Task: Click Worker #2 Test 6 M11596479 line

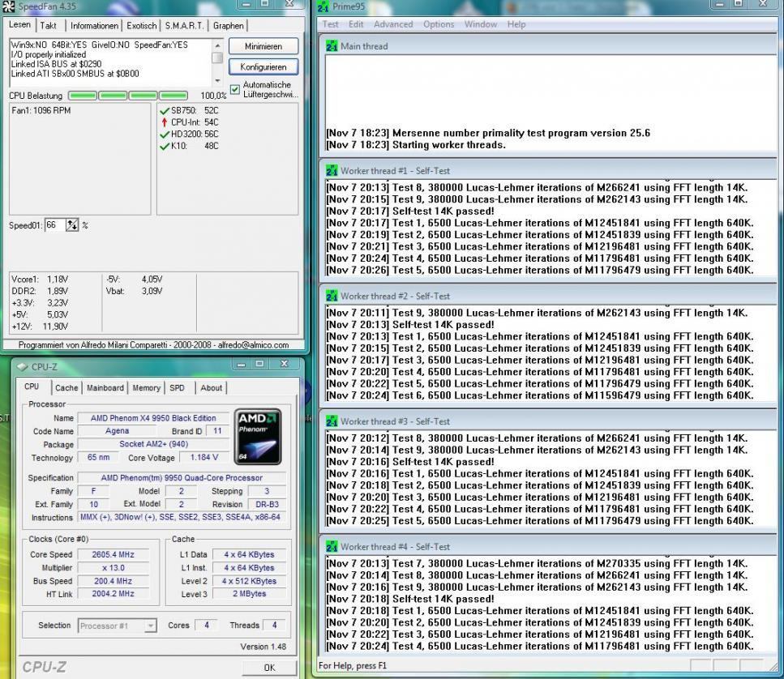Action: (539, 395)
